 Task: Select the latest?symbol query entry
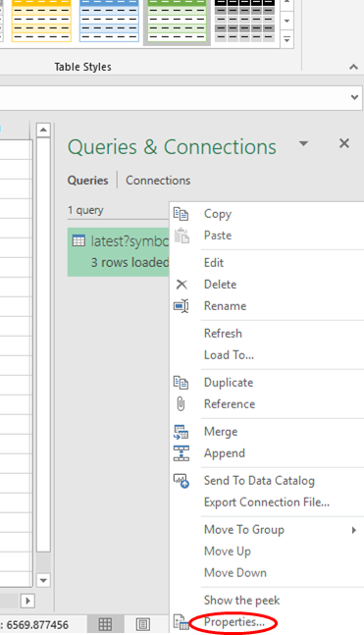tap(119, 252)
